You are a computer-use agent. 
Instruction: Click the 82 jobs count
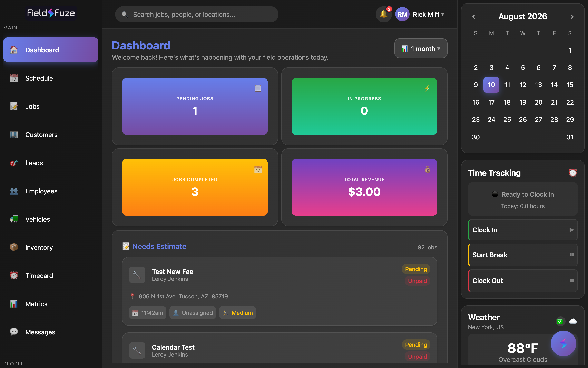[x=427, y=247]
